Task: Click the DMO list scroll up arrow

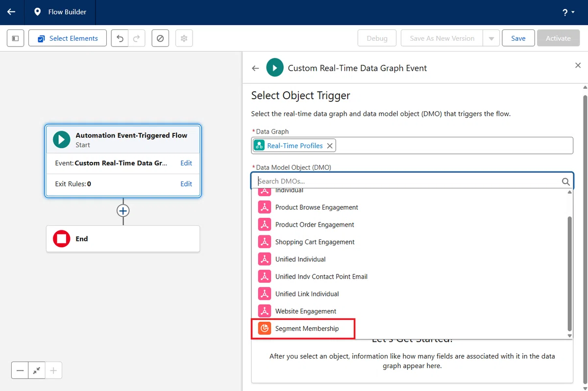Action: point(569,192)
